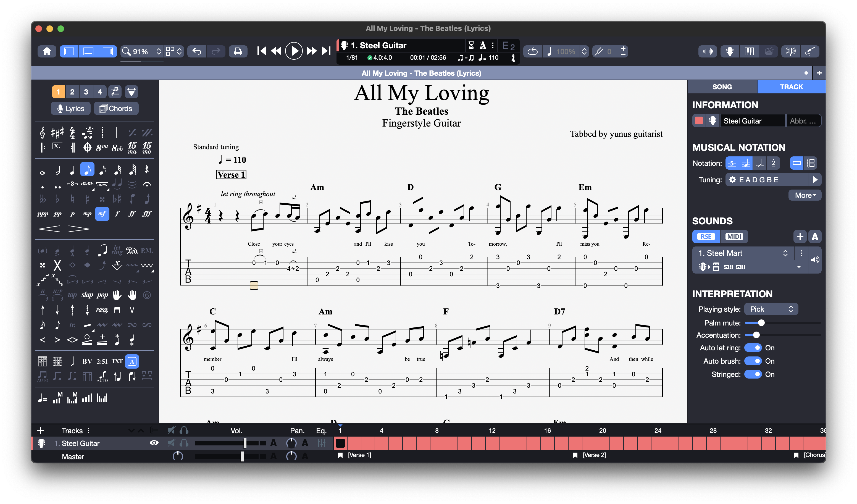Viewport: 857px width, 504px height.
Task: Adjust the Palm mute slider
Action: tap(782, 323)
